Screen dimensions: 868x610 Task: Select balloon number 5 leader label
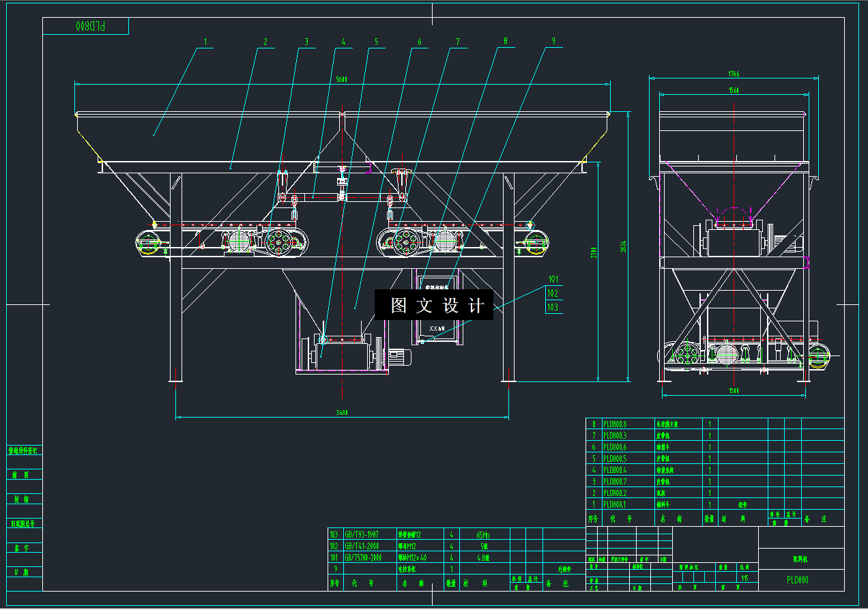376,42
